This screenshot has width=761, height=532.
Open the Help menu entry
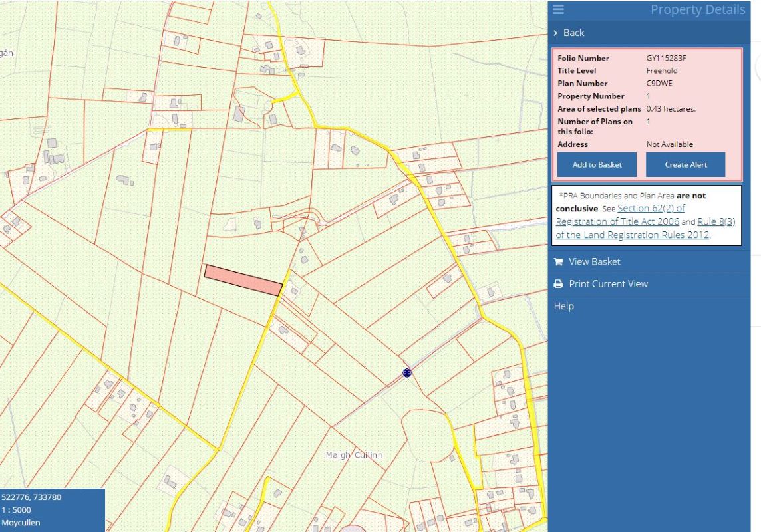point(563,305)
